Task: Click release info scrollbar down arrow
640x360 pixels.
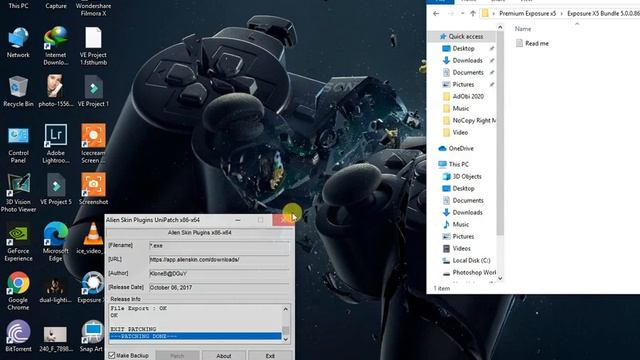Action: 286,339
